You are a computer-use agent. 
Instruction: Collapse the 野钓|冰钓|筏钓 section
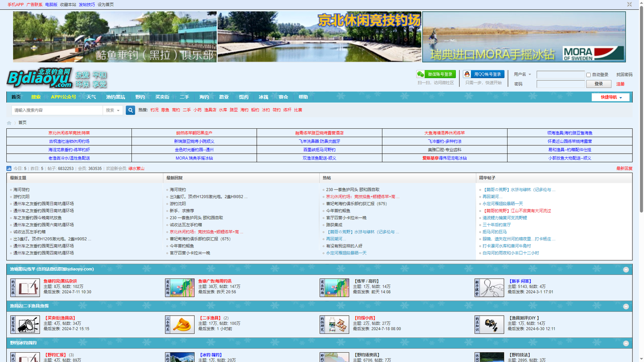point(626,343)
